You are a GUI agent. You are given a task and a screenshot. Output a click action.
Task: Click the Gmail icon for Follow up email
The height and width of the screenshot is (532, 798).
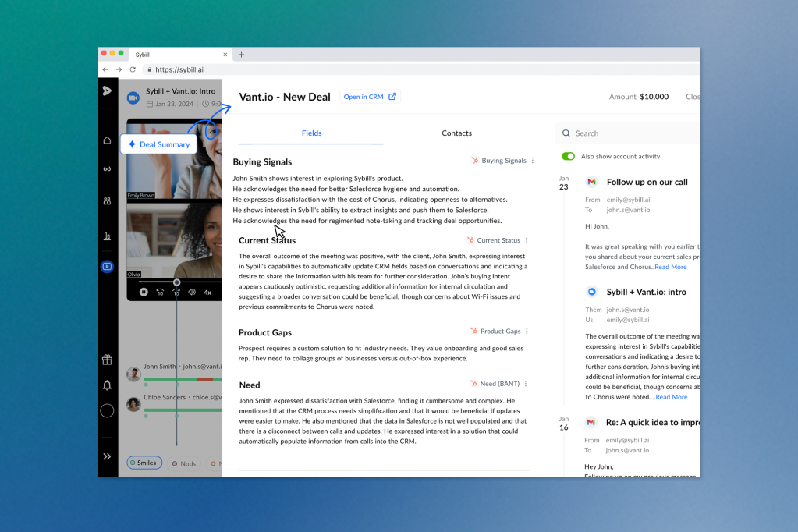coord(591,182)
